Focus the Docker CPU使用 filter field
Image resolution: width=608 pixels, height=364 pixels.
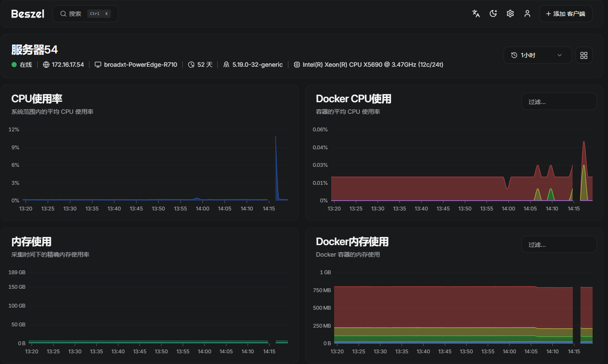point(559,102)
